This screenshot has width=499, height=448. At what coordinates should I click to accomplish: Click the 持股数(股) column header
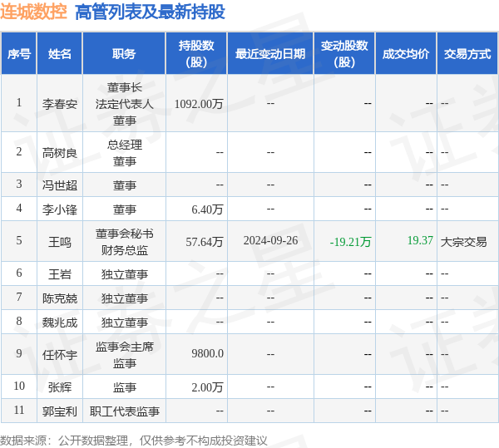pyautogui.click(x=196, y=54)
